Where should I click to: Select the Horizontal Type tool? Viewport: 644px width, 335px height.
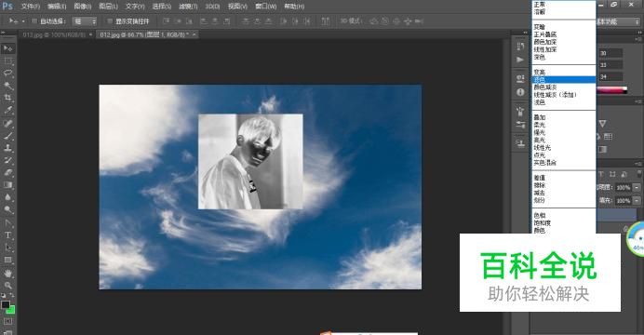click(7, 235)
